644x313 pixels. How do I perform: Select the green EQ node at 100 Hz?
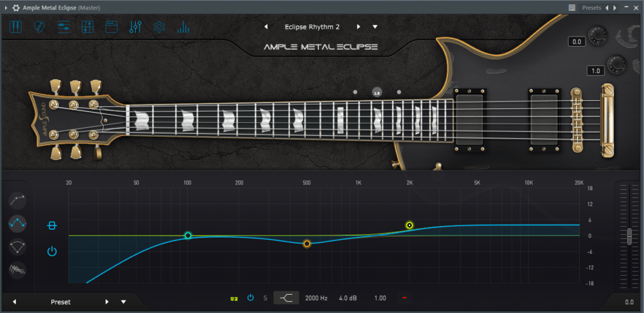[187, 236]
